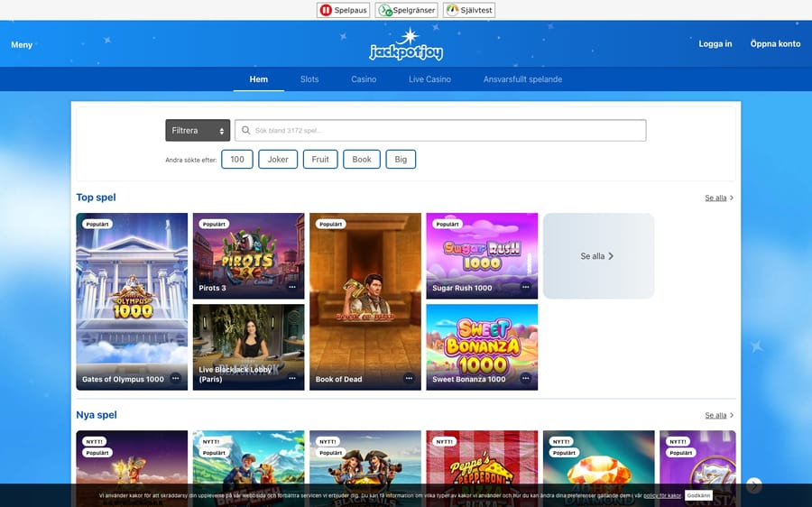Go to Live Casino tab

point(429,79)
